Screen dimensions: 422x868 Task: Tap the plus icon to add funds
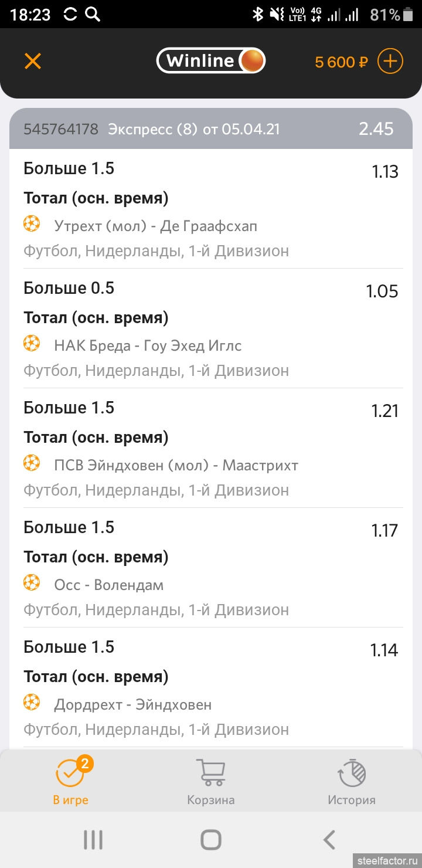pyautogui.click(x=390, y=61)
